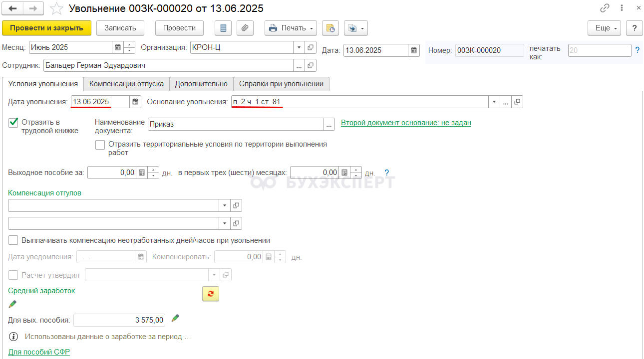The width and height of the screenshot is (644, 359).
Task: Open the document structure report icon
Action: (223, 28)
